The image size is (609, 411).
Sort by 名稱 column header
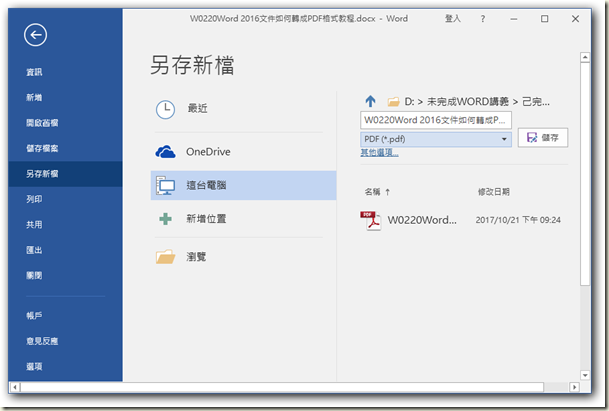[372, 192]
